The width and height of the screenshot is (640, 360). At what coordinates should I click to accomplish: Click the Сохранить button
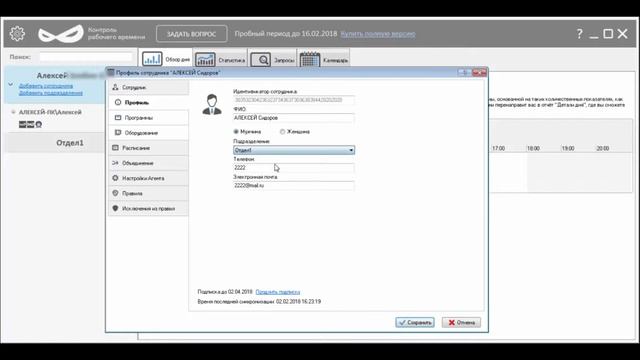pos(415,322)
